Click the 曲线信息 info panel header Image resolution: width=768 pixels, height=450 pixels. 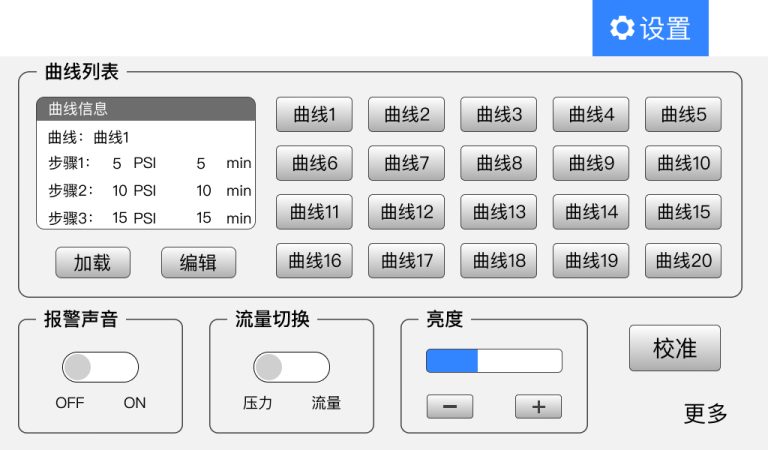click(x=146, y=109)
